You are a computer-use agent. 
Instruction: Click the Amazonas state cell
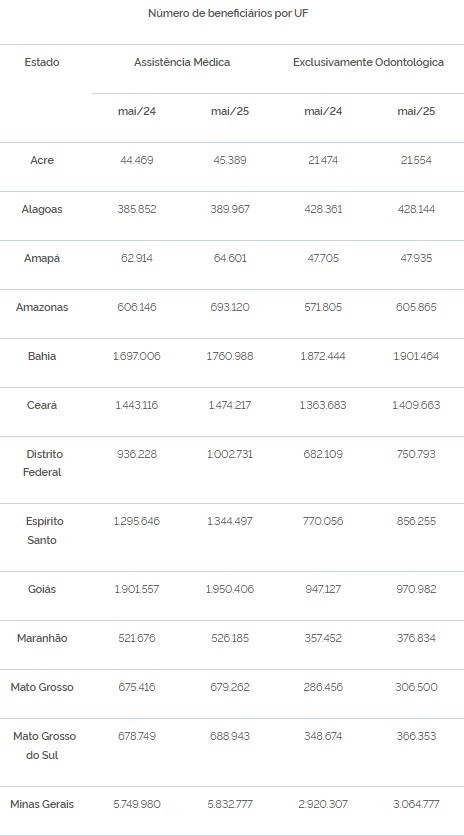42,308
